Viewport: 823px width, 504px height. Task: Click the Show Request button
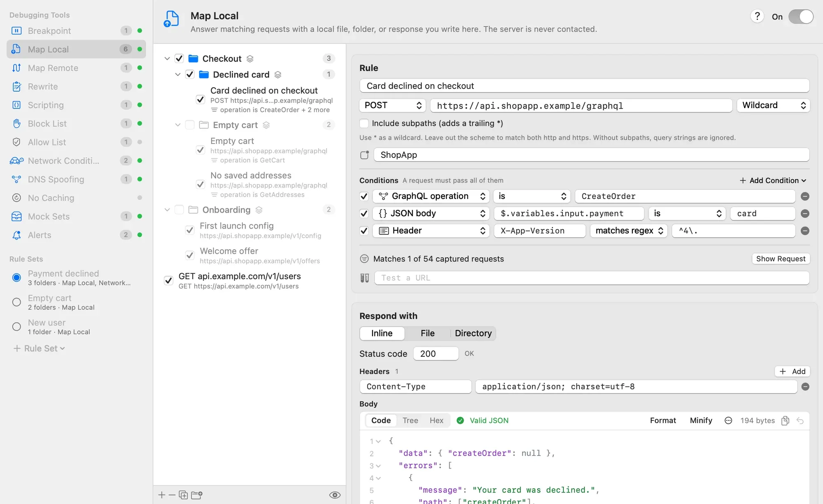[781, 259]
